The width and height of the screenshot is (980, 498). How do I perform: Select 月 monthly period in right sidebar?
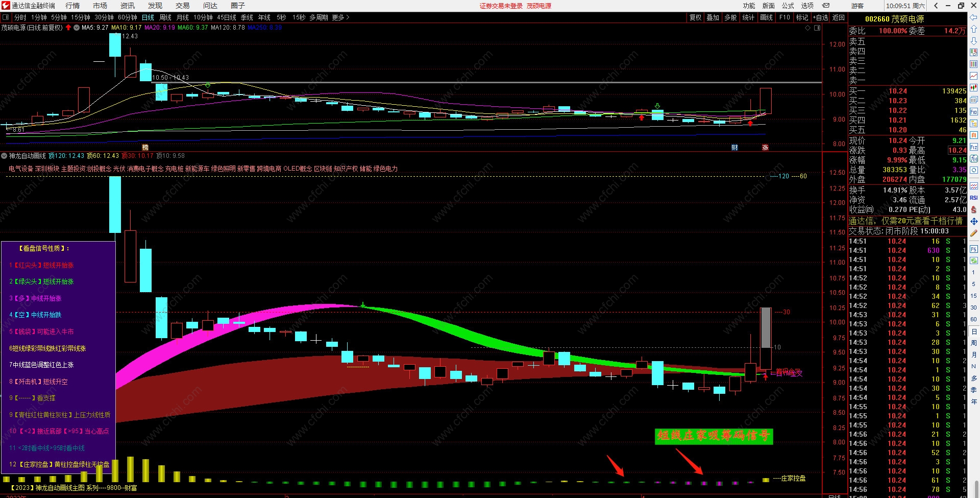tap(973, 354)
